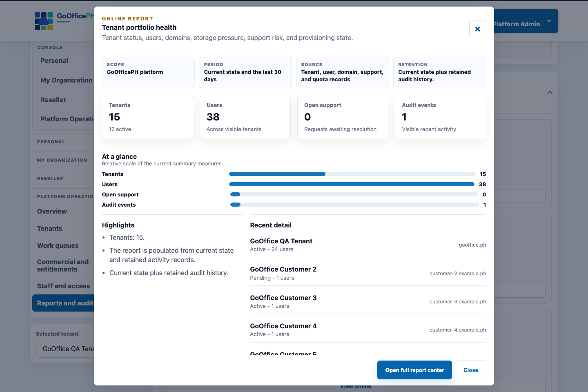Click the 'Active - 24 users' status text
Viewport: 588px width, 392px height.
pos(272,249)
